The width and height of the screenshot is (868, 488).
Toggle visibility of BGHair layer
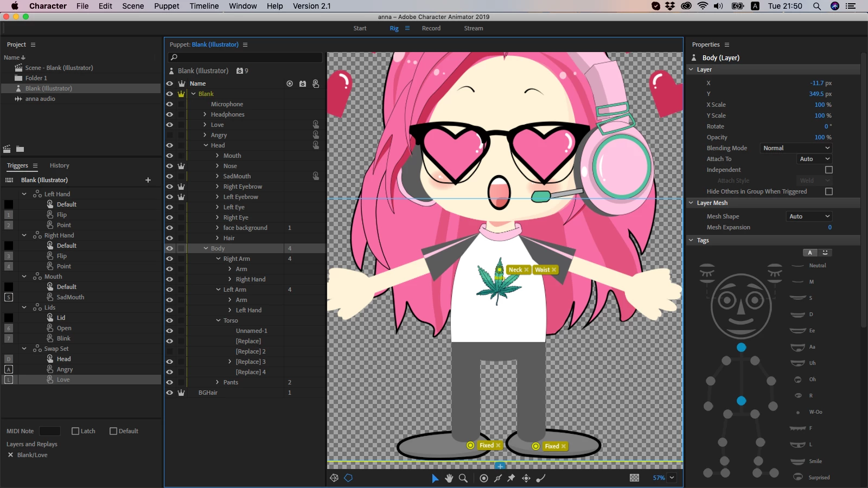170,393
